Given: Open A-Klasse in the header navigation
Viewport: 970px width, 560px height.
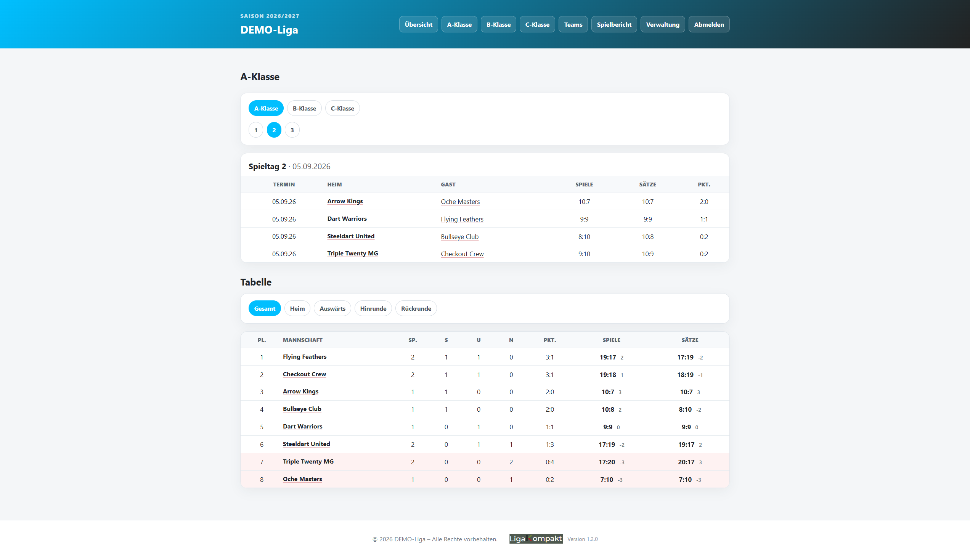Looking at the screenshot, I should coord(459,24).
